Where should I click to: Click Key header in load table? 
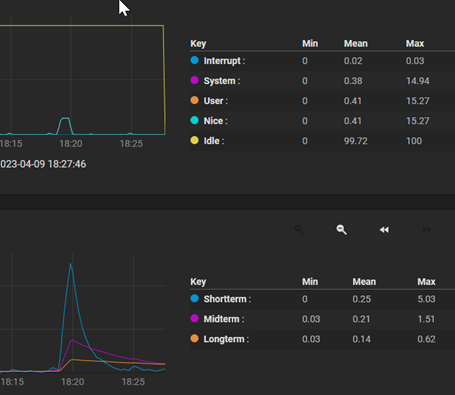pos(198,282)
